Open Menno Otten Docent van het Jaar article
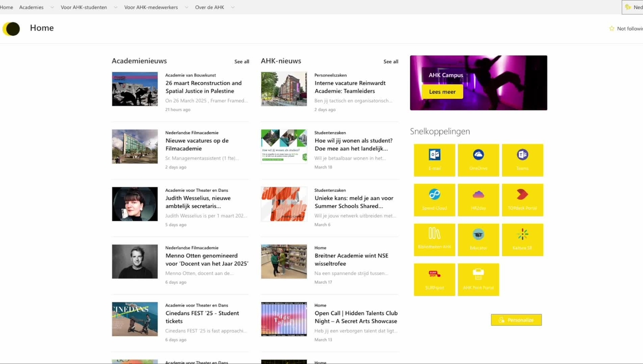This screenshot has width=643, height=364. point(207,260)
